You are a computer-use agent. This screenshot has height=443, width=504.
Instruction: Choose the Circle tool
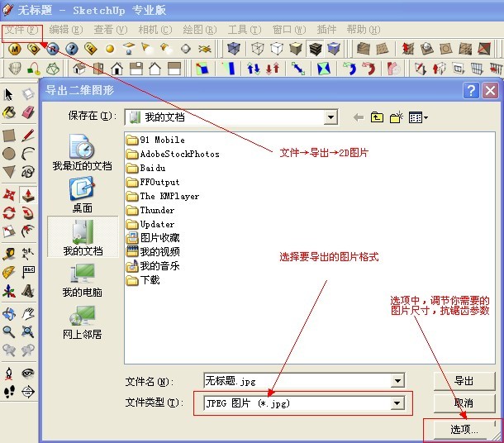click(9, 154)
